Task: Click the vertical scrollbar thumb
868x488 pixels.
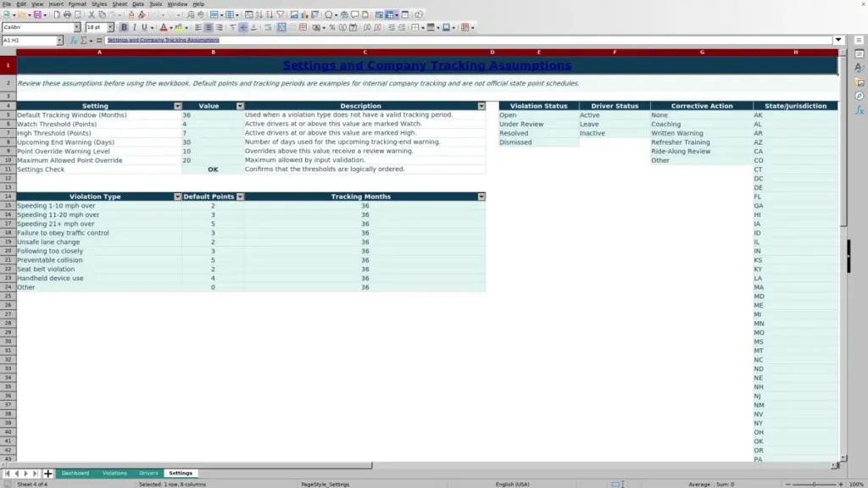Action: point(843,141)
